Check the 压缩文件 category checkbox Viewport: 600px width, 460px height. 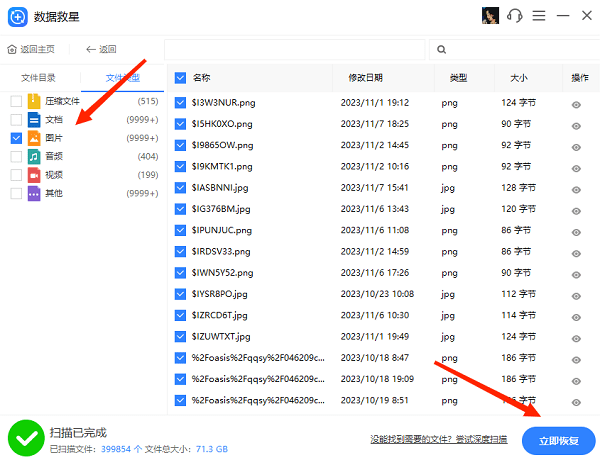(16, 101)
